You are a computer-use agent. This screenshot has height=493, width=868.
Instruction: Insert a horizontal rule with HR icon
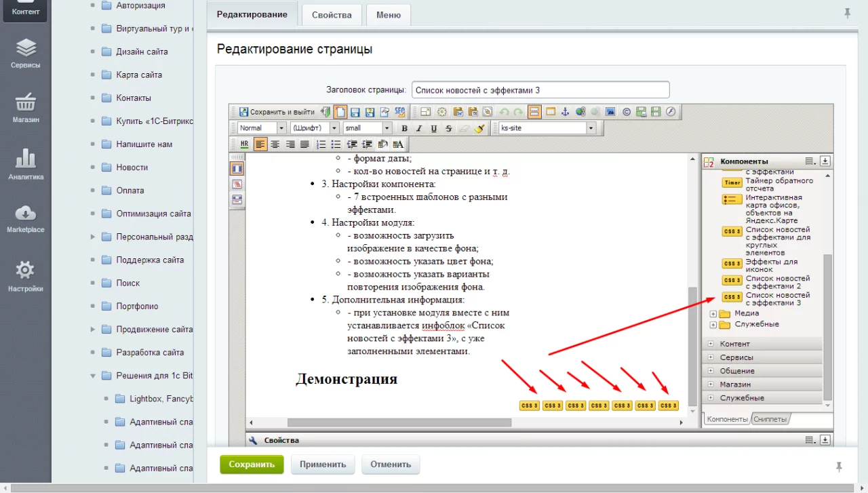click(244, 144)
